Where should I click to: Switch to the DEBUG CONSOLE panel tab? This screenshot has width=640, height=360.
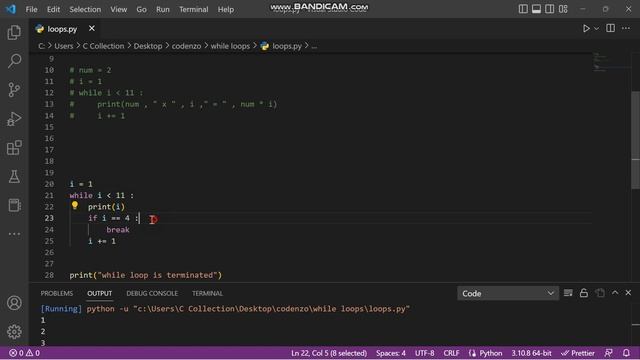152,293
